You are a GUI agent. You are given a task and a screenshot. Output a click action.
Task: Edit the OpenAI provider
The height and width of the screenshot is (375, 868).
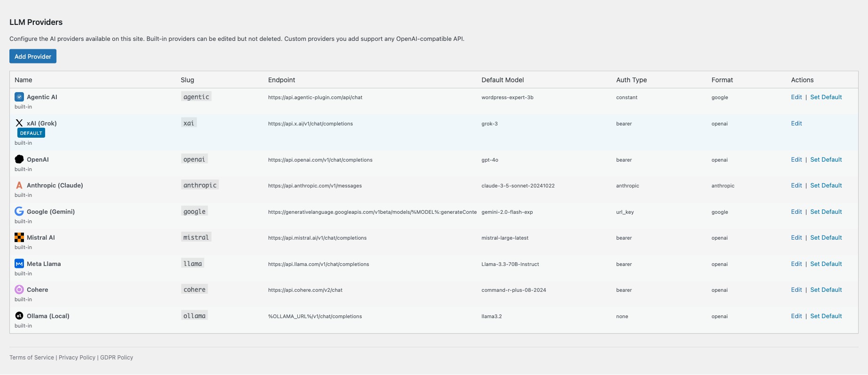tap(796, 159)
